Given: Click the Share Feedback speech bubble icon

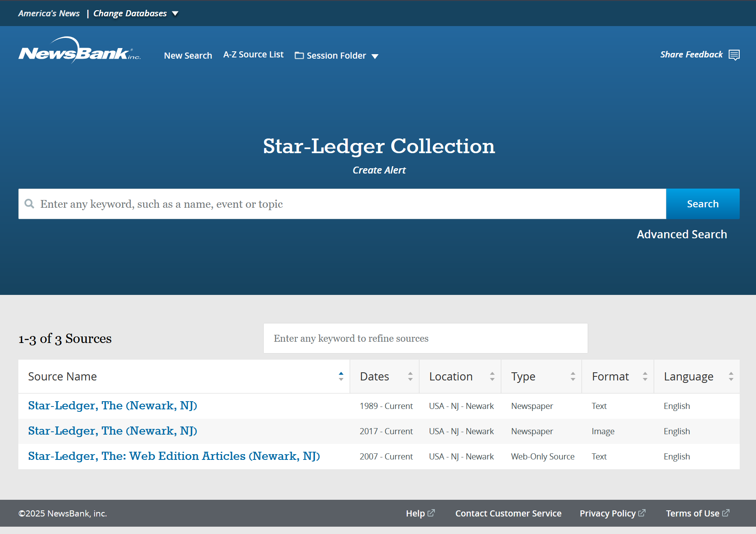Looking at the screenshot, I should 734,55.
